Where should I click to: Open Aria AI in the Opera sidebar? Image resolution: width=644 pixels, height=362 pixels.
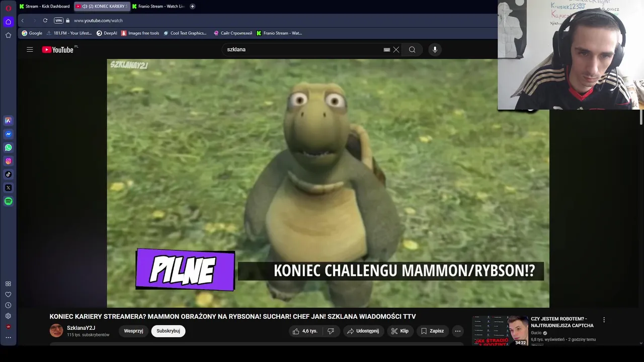(x=9, y=121)
